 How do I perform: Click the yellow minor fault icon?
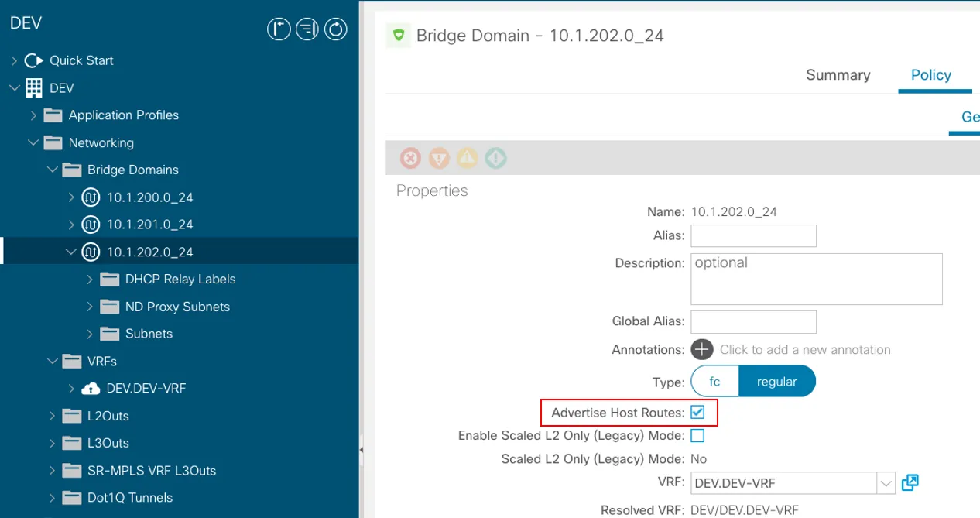click(468, 159)
